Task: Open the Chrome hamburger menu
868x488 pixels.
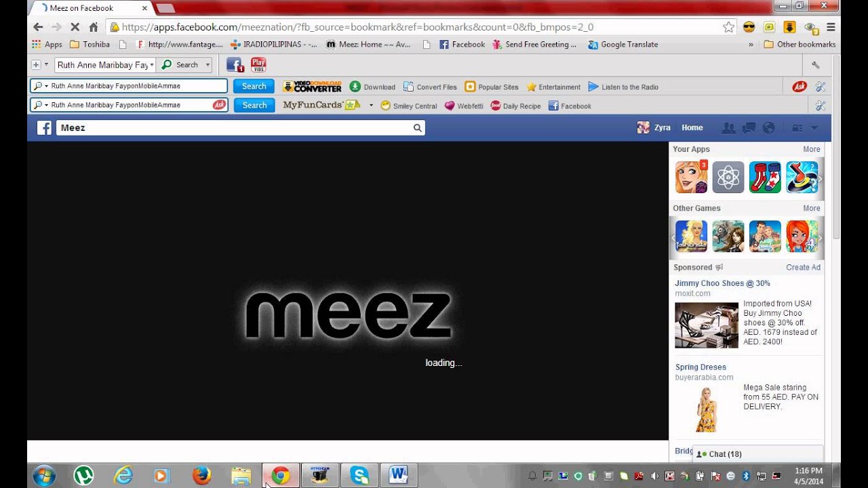Action: pos(831,27)
